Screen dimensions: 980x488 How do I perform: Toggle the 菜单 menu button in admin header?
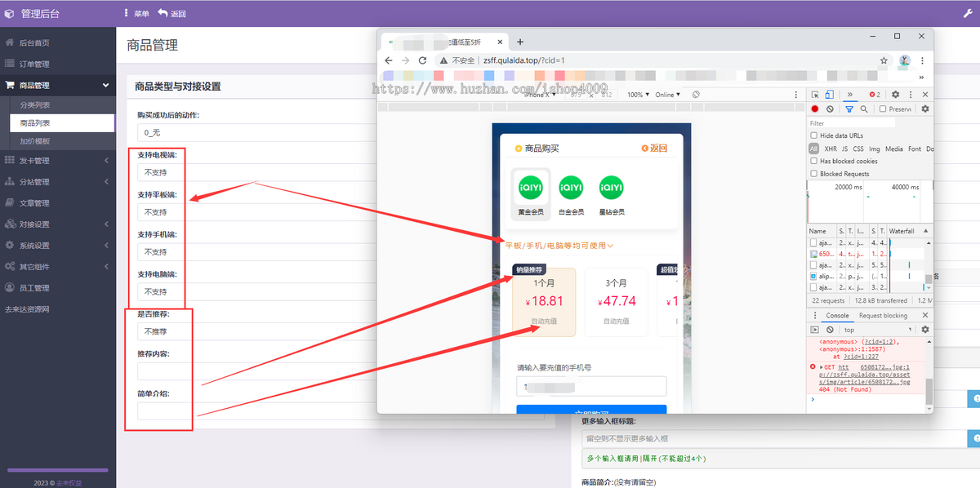pyautogui.click(x=136, y=14)
